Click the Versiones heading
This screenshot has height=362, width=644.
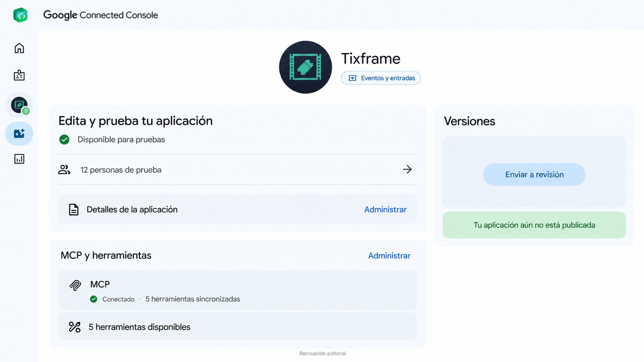coord(470,121)
